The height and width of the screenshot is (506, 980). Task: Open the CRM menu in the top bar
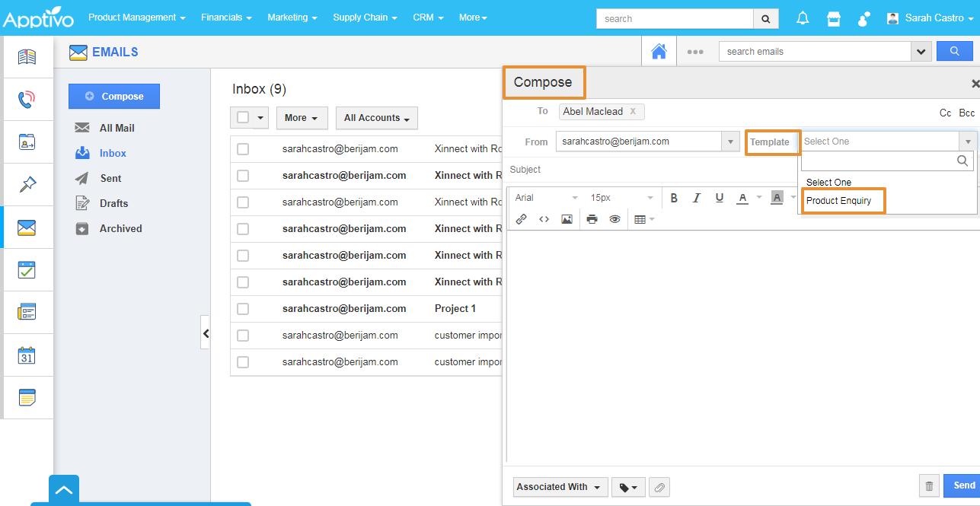tap(428, 18)
